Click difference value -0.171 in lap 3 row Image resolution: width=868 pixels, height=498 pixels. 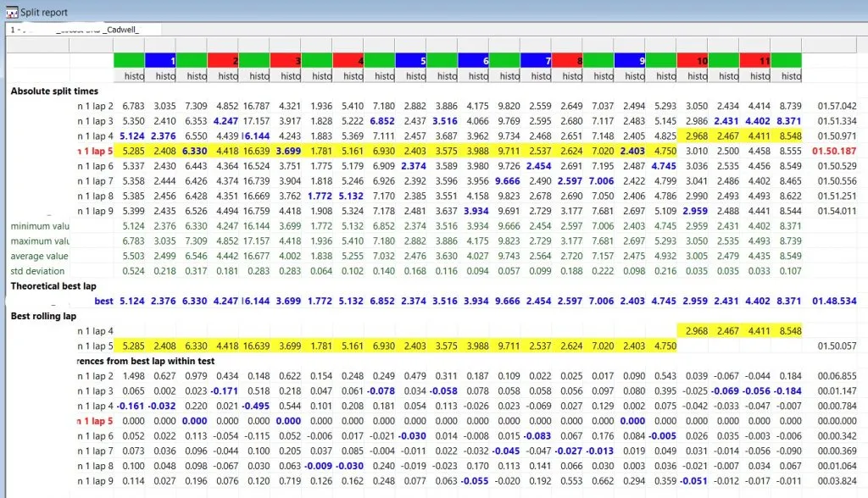224,390
